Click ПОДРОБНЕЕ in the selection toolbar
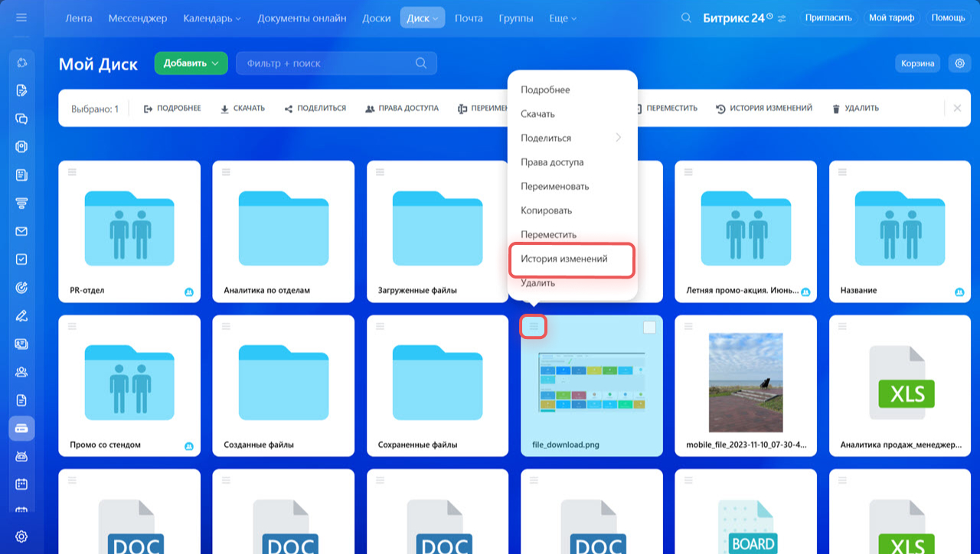Image resolution: width=980 pixels, height=554 pixels. coord(172,109)
